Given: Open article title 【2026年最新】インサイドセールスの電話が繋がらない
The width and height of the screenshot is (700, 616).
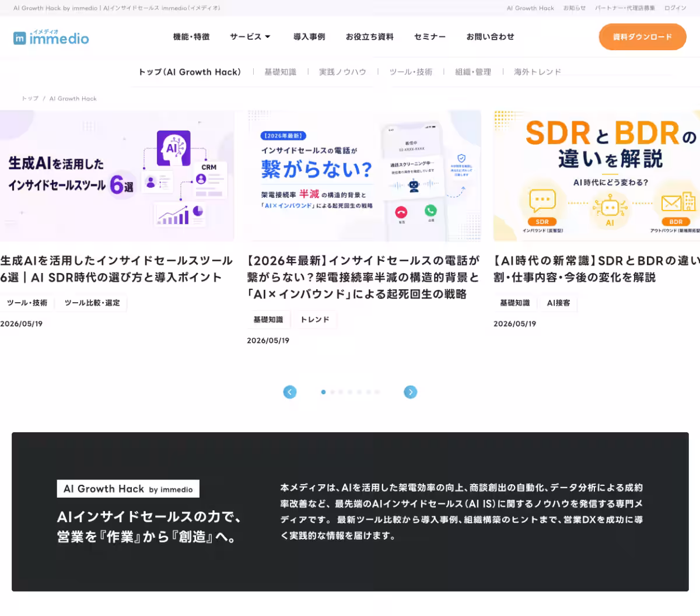Looking at the screenshot, I should [x=363, y=277].
